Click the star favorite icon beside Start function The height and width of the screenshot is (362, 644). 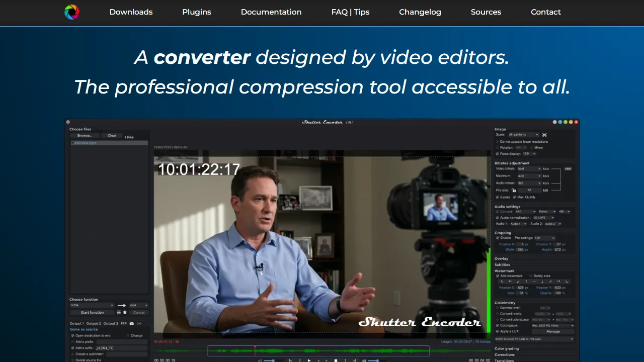point(125,312)
